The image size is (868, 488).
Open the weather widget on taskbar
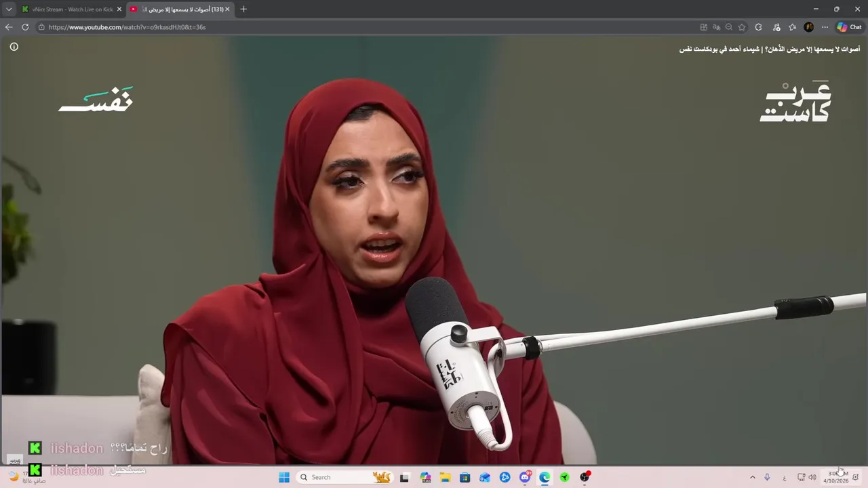click(x=26, y=476)
